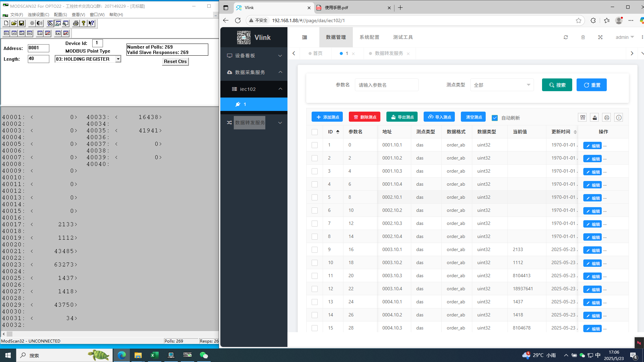Screen dimensions: 644x362
Task: Select hex display format icon
Action: point(30,33)
